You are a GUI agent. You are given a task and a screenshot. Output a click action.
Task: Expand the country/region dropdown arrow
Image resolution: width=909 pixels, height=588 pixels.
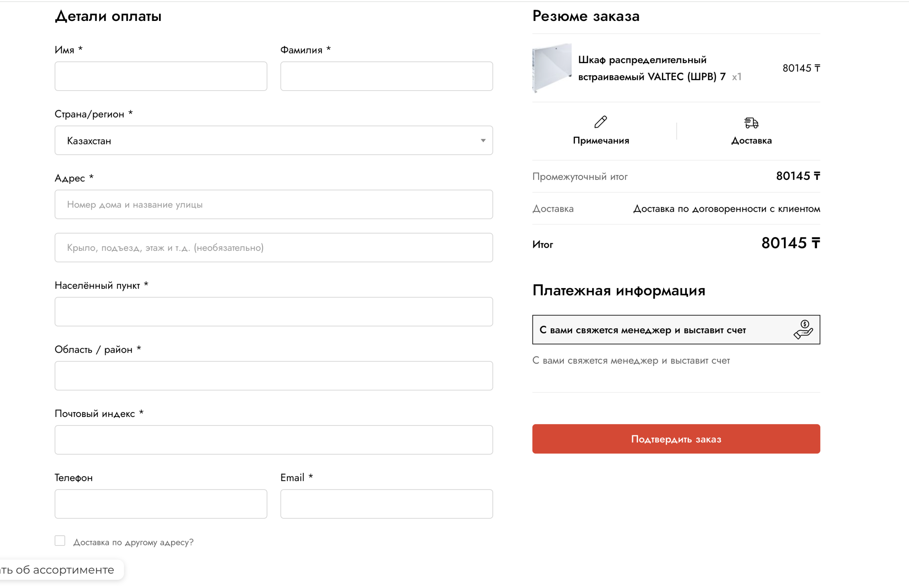pos(483,141)
